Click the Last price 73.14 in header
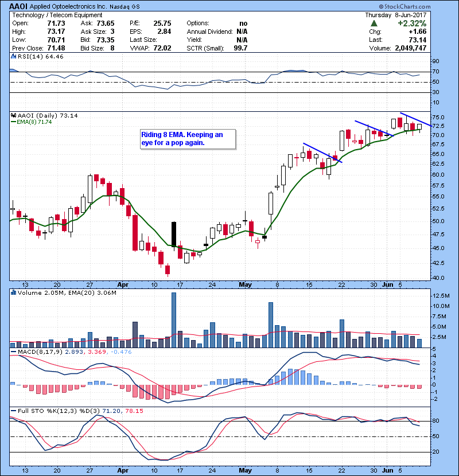Image resolution: width=459 pixels, height=476 pixels. 417,40
